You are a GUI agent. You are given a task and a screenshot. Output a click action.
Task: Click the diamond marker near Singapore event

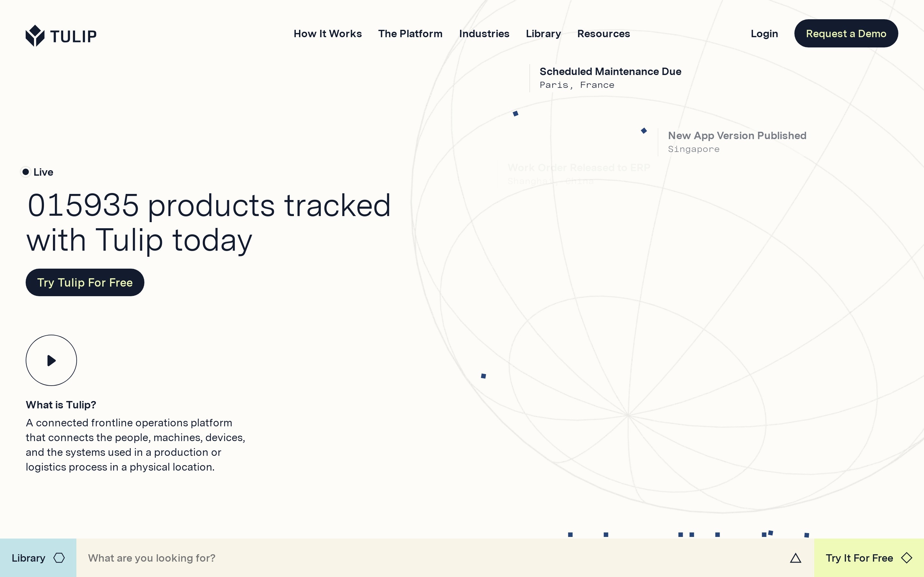tap(644, 131)
